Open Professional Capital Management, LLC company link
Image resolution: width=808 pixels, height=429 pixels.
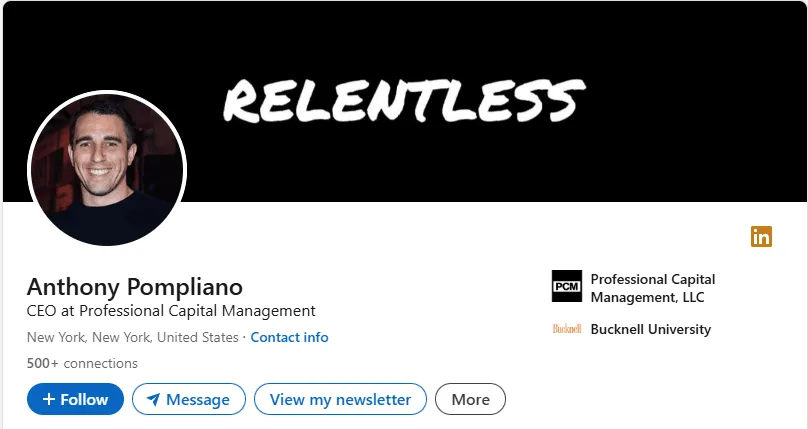coord(652,288)
